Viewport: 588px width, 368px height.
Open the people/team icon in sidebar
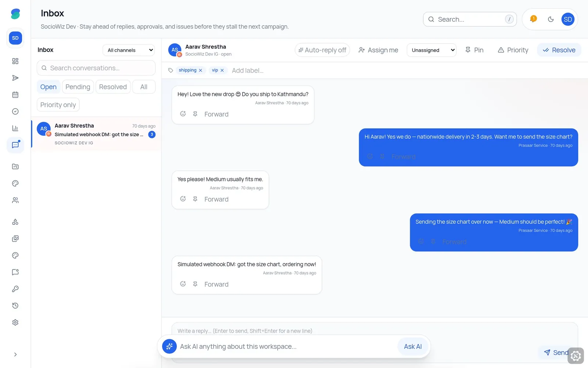(15, 200)
